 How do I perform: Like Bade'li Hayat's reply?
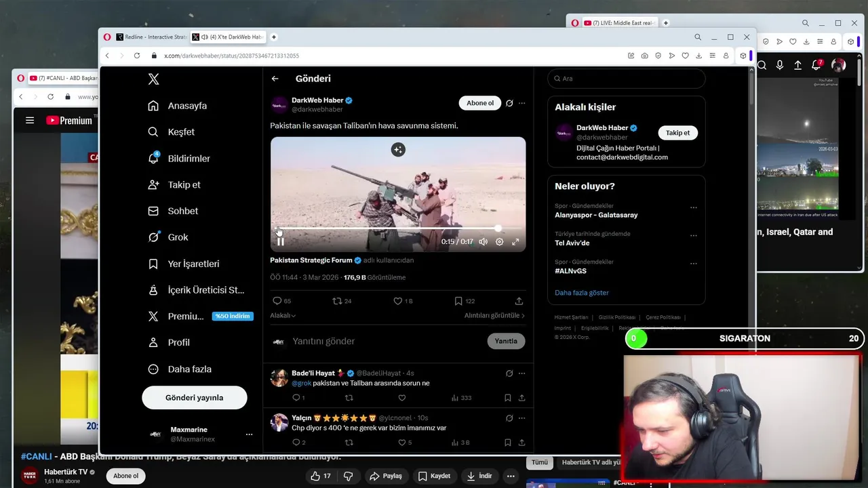(x=402, y=398)
